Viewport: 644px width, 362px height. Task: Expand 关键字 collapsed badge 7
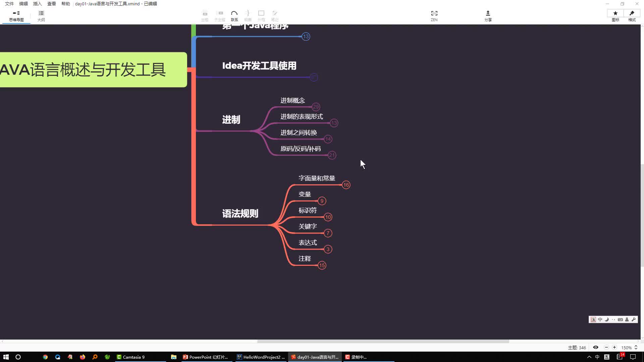tap(328, 233)
